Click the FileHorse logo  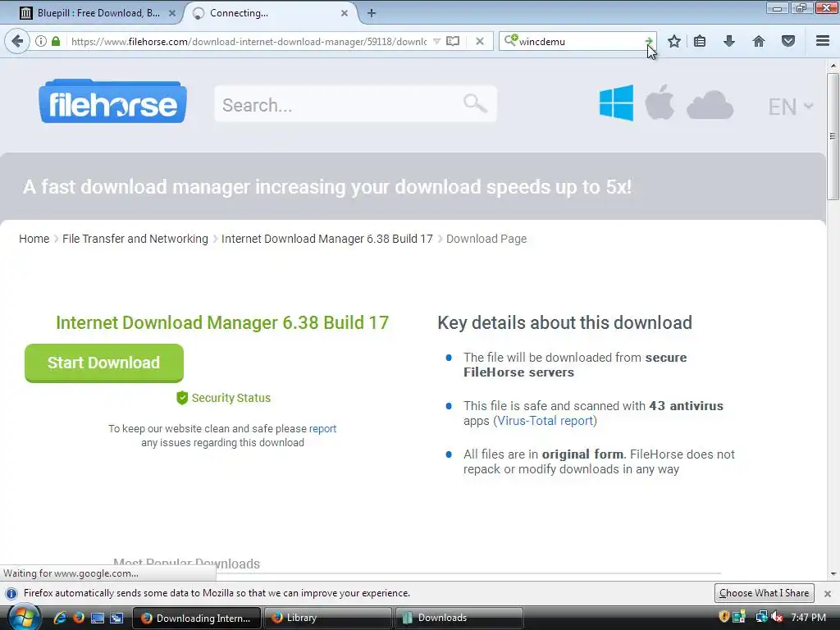click(x=112, y=101)
